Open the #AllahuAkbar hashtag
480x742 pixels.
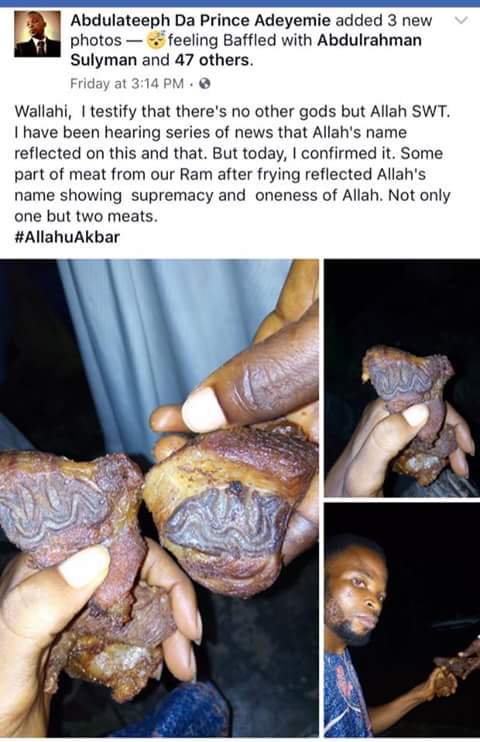click(67, 237)
